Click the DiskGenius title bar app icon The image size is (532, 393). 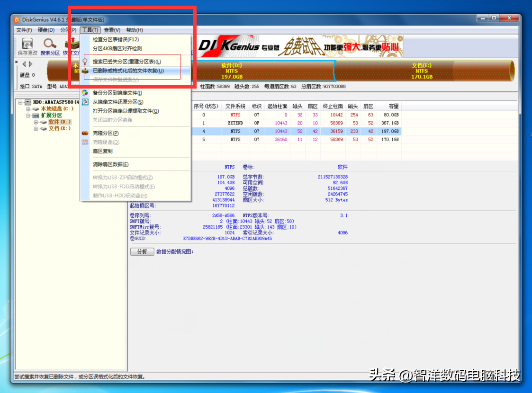[x=17, y=20]
